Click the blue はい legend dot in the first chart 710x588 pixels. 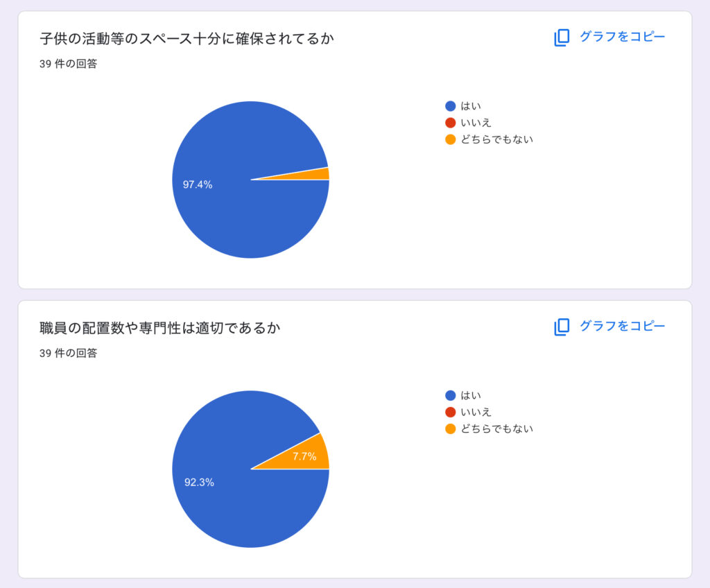pos(451,106)
